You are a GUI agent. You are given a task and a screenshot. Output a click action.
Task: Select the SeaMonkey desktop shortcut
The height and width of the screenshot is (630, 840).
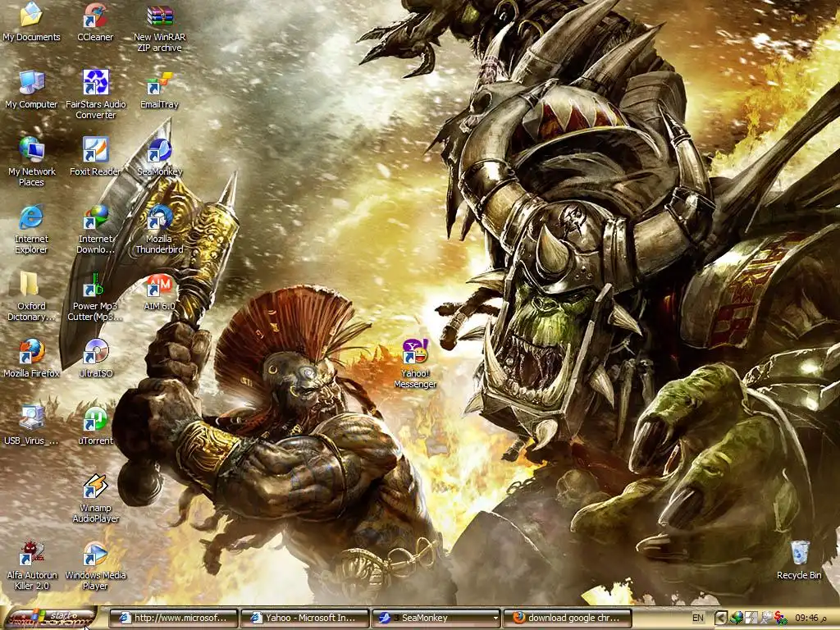point(160,157)
